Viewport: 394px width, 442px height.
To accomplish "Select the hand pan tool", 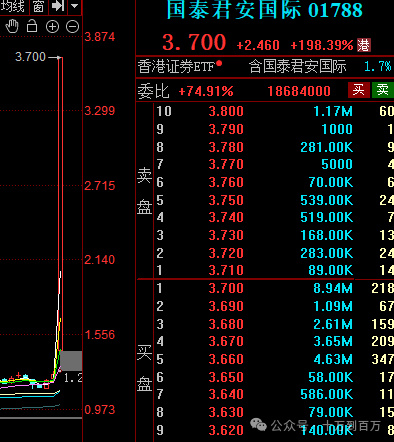I will click(12, 26).
